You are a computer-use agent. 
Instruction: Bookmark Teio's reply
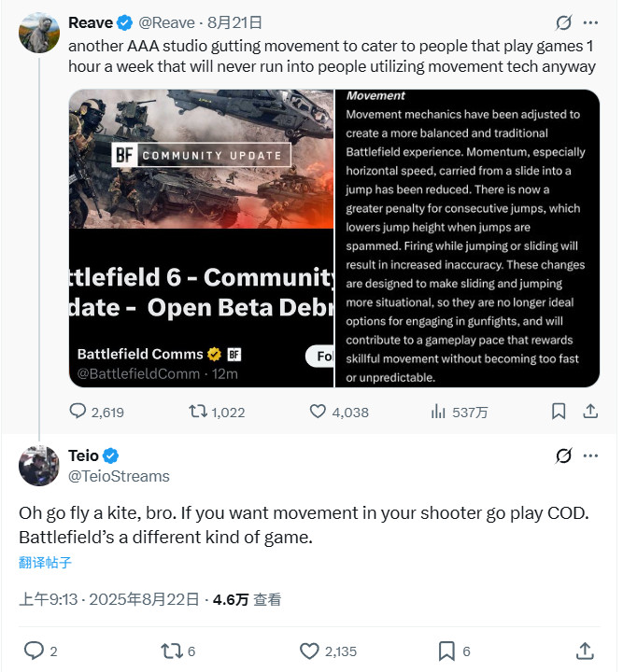(x=446, y=651)
